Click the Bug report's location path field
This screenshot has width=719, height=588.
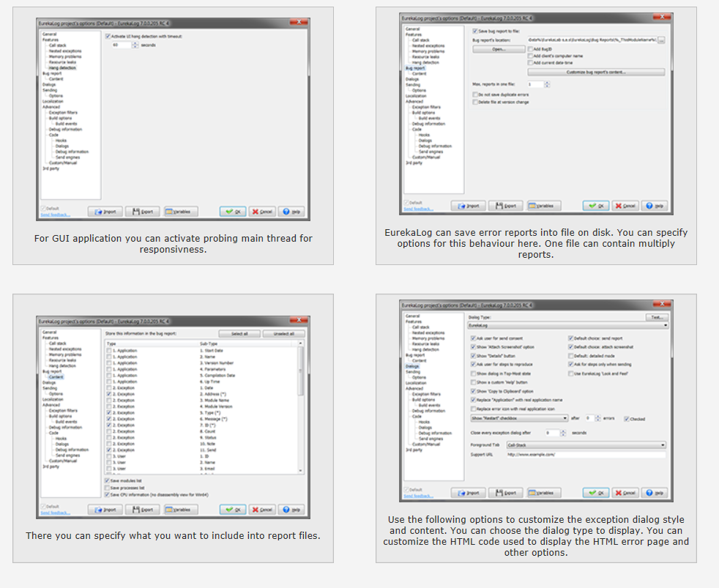[592, 40]
